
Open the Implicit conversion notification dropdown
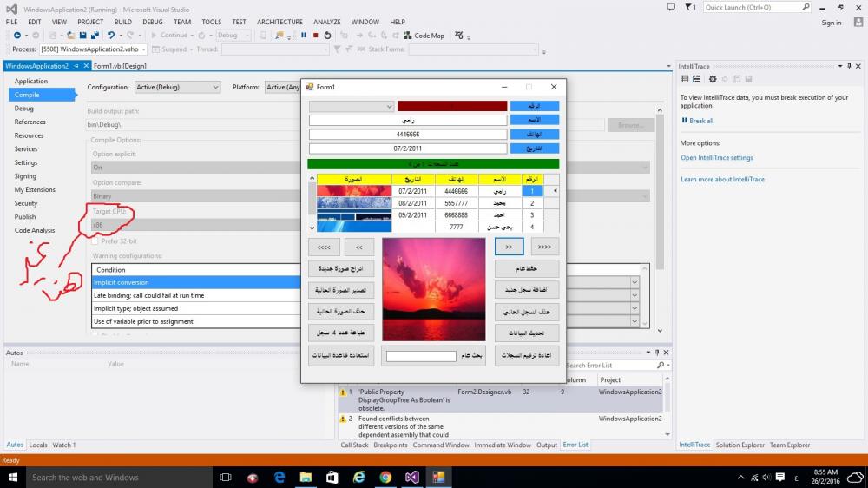635,282
